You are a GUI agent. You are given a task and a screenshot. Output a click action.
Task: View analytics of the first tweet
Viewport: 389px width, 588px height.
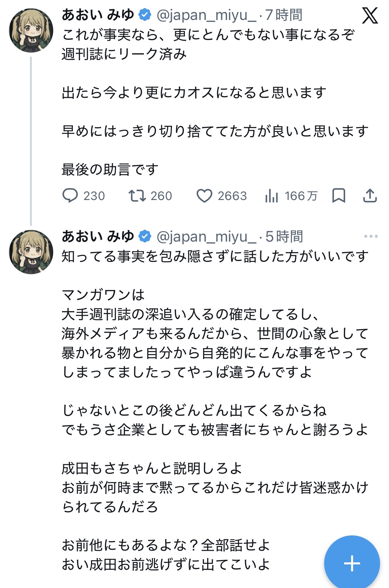click(x=272, y=196)
